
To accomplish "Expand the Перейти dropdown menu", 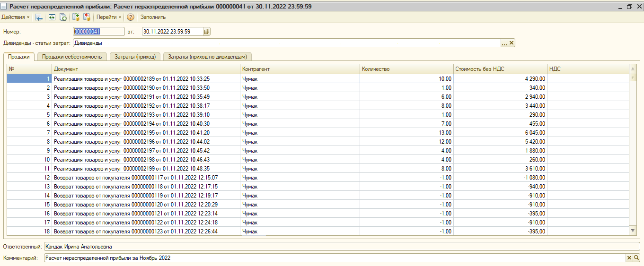I will tap(109, 17).
